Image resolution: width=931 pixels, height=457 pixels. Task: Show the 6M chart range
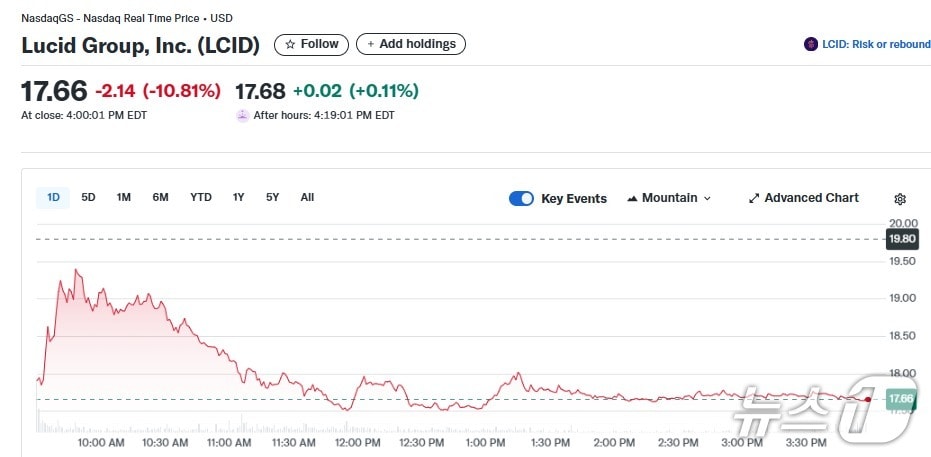click(x=160, y=197)
